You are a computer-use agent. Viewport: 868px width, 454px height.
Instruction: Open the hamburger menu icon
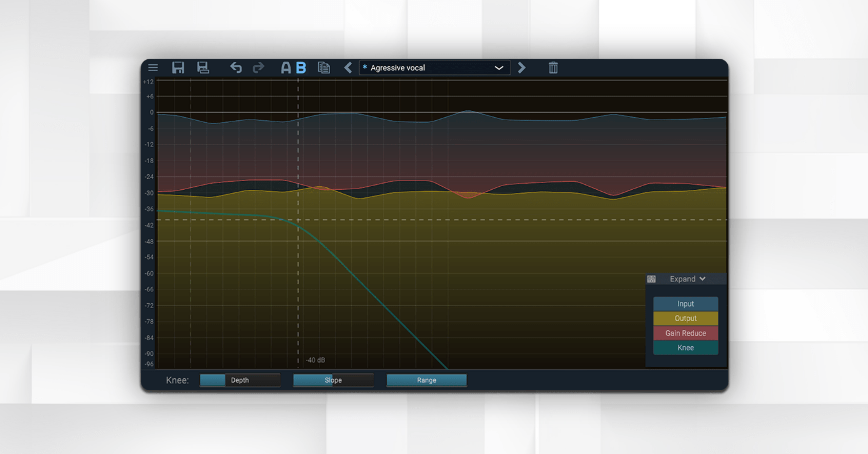click(x=153, y=68)
